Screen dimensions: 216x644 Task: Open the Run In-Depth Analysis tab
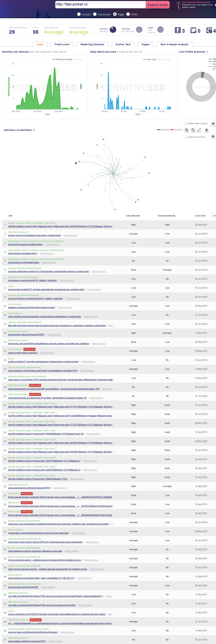click(x=174, y=45)
